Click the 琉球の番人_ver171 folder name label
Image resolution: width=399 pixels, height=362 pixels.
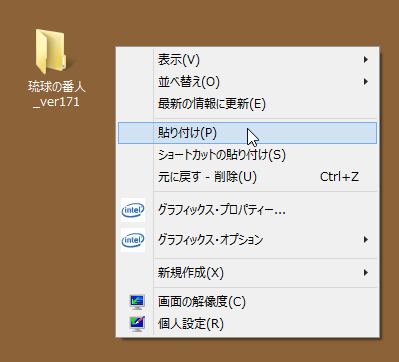click(57, 94)
